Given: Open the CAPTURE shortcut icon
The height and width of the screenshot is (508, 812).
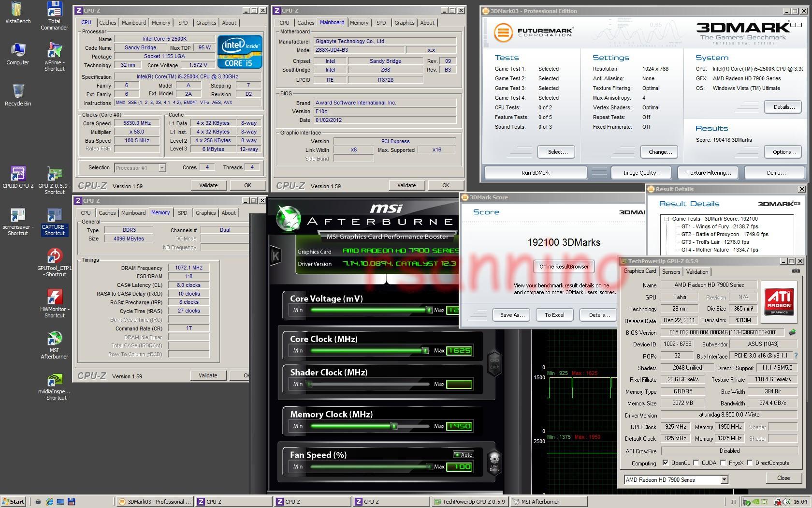Looking at the screenshot, I should [x=54, y=222].
